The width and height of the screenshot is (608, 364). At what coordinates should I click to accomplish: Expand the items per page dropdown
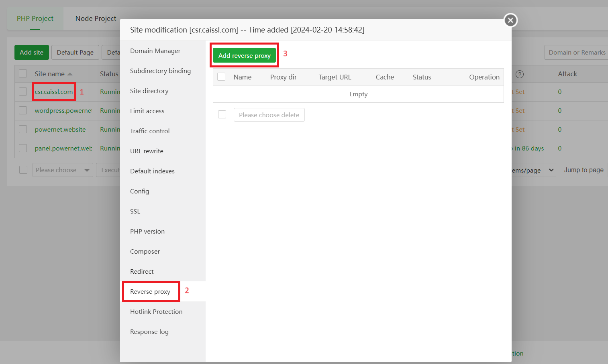point(533,170)
